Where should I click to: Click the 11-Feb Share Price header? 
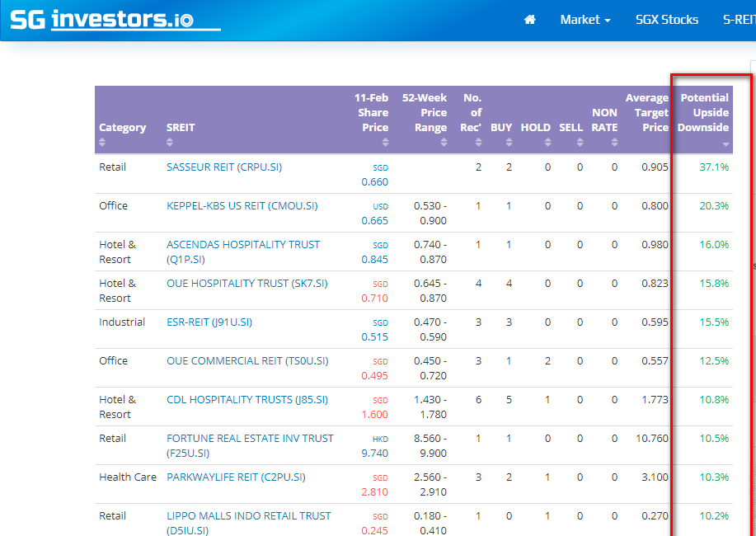[371, 113]
